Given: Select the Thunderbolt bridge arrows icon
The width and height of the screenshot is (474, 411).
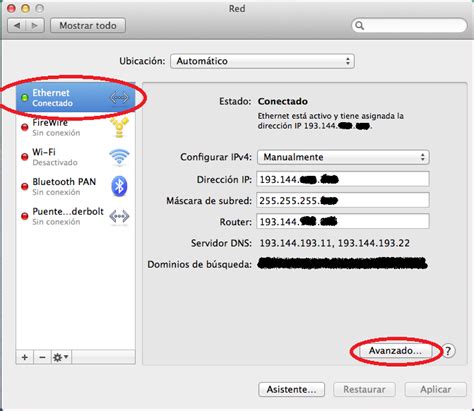Looking at the screenshot, I should pos(119,217).
